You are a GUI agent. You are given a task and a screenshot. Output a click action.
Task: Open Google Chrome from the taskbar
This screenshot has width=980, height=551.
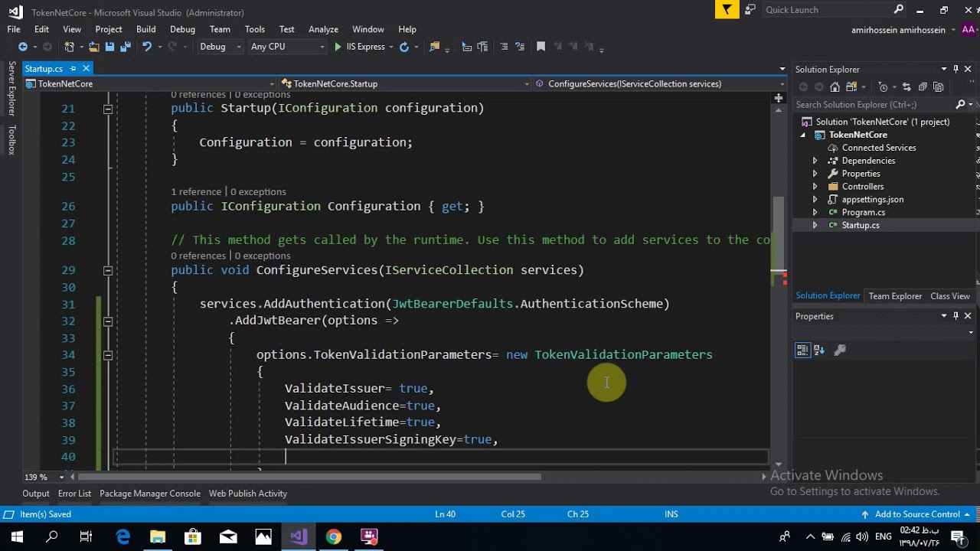tap(333, 536)
